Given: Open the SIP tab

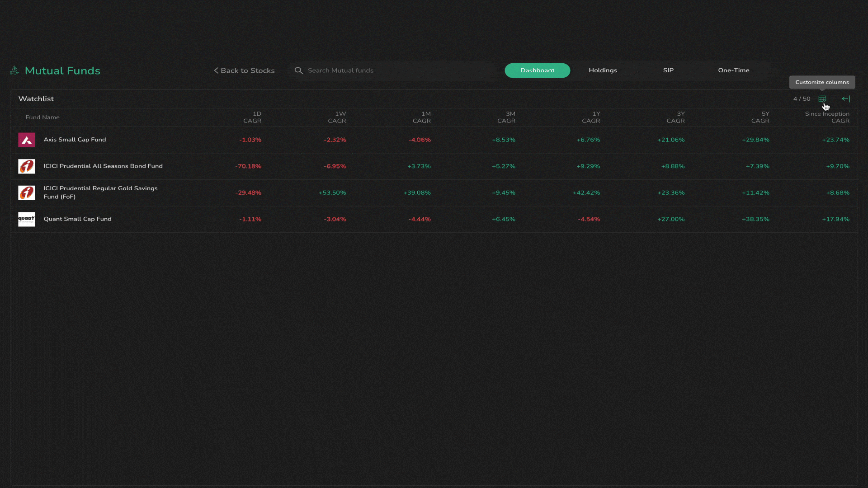Looking at the screenshot, I should [668, 70].
